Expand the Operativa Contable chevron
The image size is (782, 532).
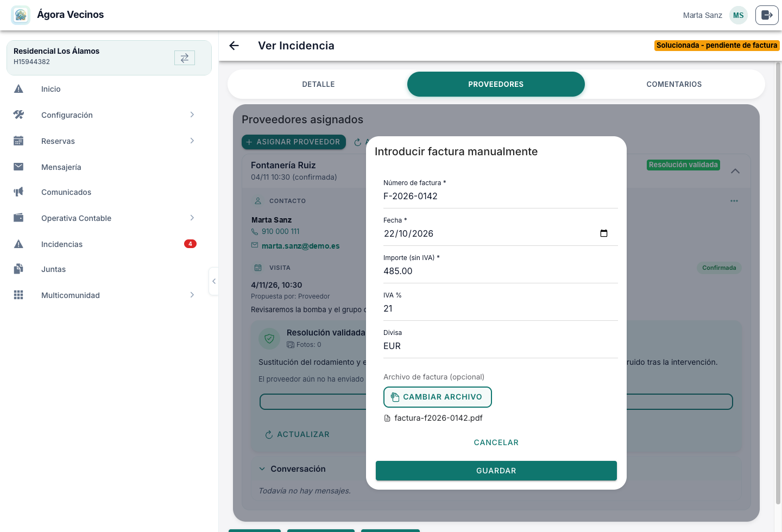[x=192, y=218]
